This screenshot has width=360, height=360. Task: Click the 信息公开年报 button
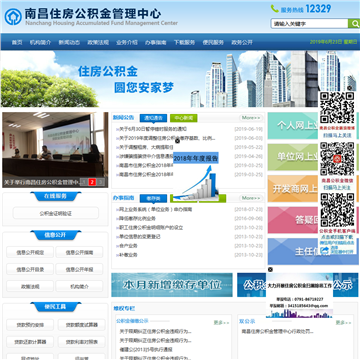click(79, 269)
